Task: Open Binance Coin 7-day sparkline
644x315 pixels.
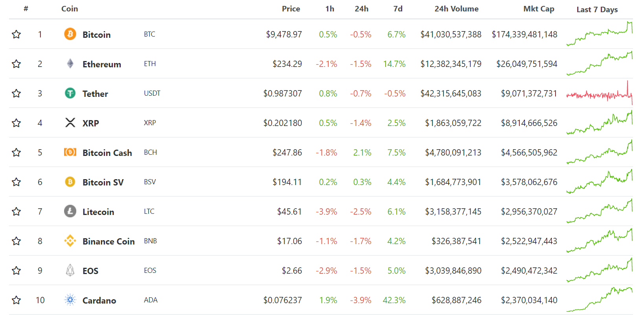Action: point(600,241)
